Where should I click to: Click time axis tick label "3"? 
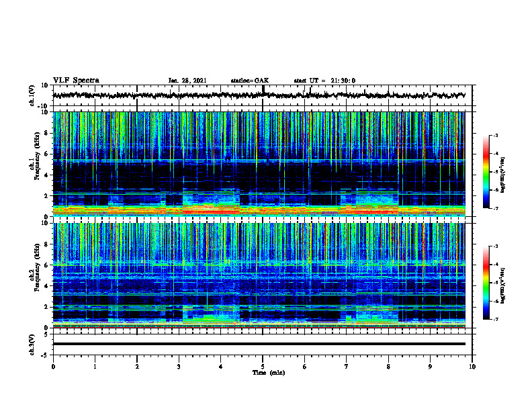[179, 367]
